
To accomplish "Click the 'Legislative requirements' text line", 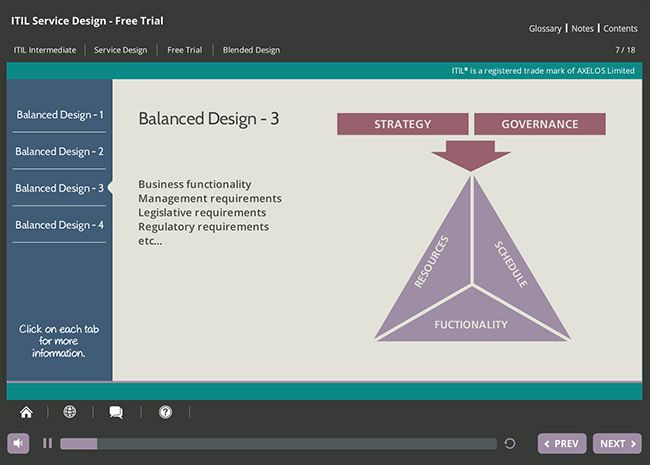I will (x=202, y=213).
